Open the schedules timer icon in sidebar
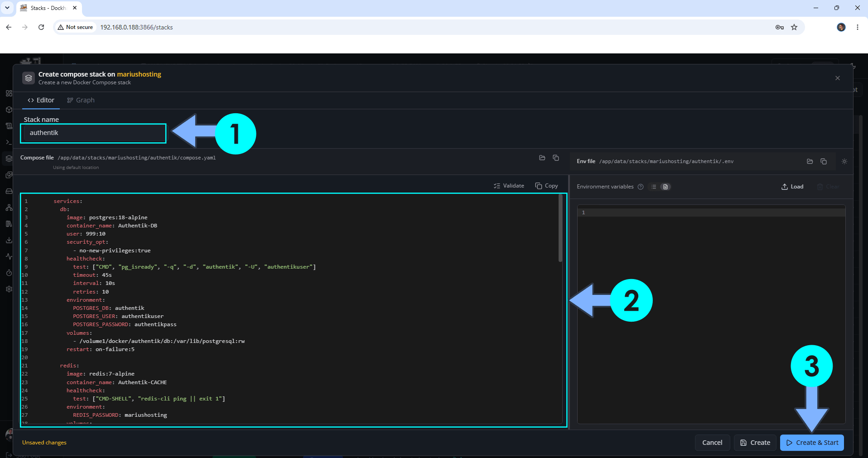This screenshot has width=868, height=458. (x=9, y=273)
